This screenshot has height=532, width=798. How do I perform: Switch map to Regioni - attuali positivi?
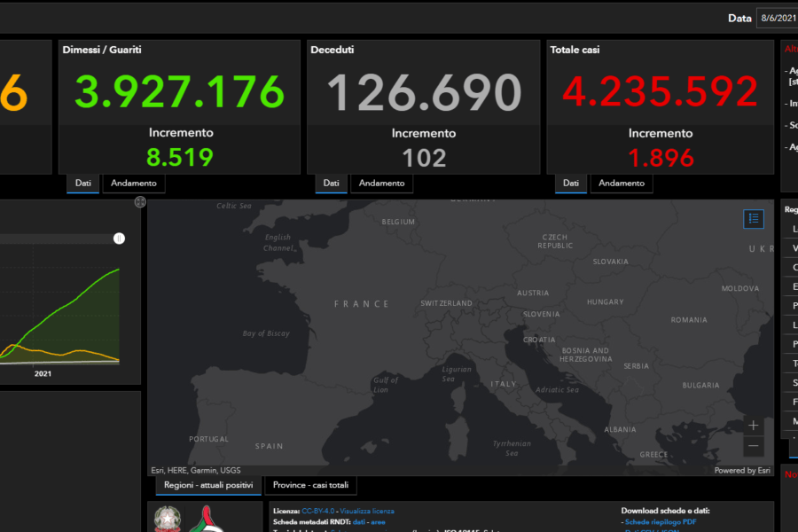(x=207, y=486)
